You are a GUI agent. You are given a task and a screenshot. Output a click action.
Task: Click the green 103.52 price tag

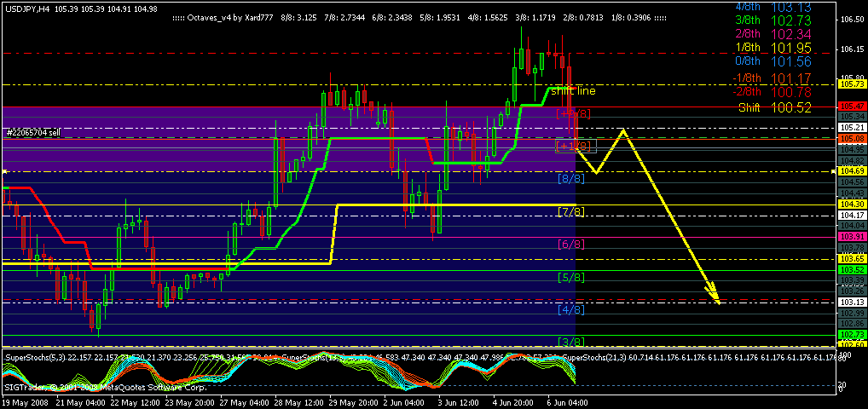tap(852, 269)
